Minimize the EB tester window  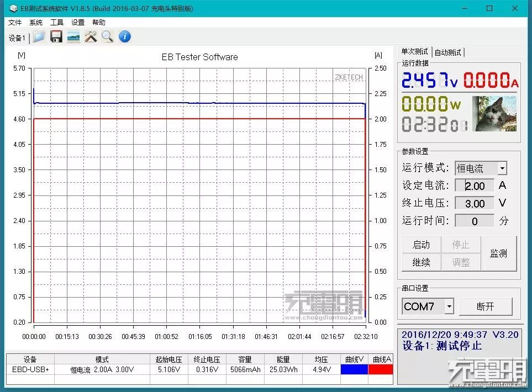[465, 8]
